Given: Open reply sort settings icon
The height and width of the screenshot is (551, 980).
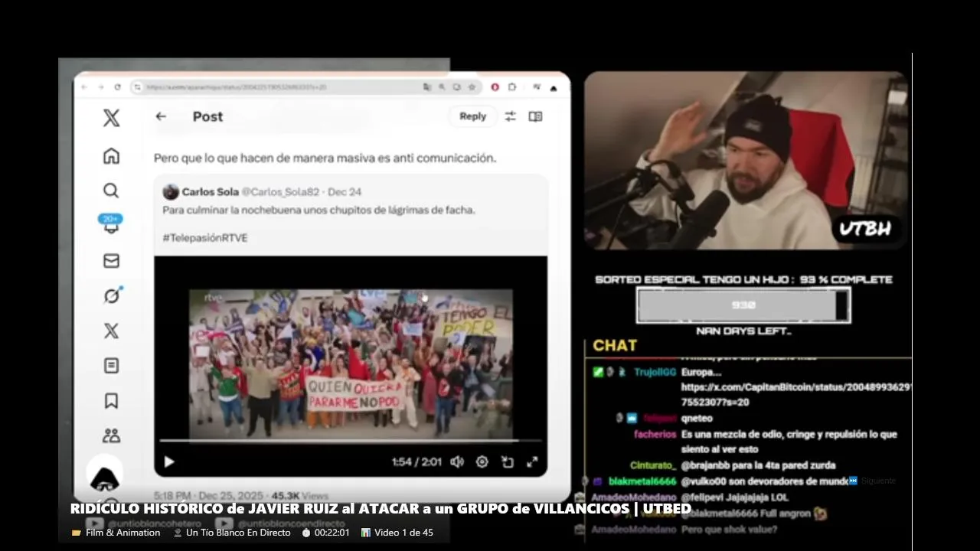Looking at the screenshot, I should (511, 116).
